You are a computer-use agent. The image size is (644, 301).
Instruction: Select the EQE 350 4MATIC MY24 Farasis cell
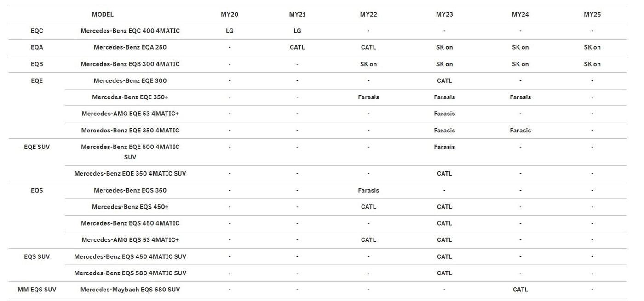click(x=520, y=131)
